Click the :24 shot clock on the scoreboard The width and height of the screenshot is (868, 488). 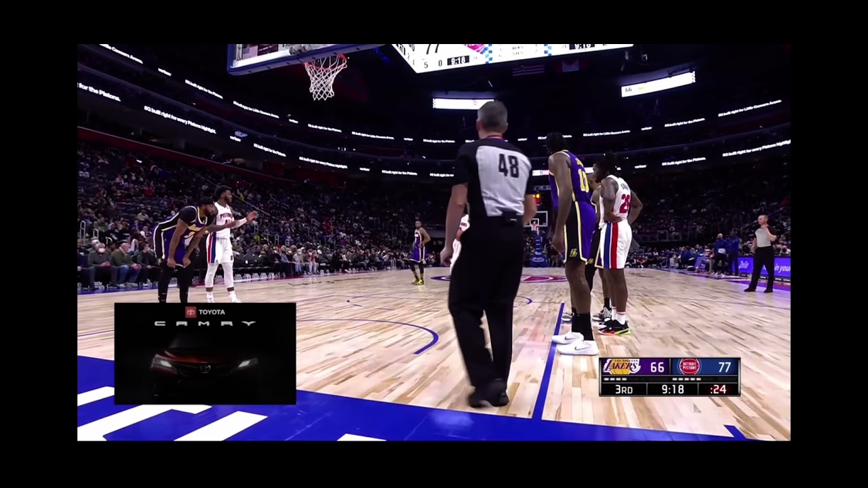[x=717, y=389]
